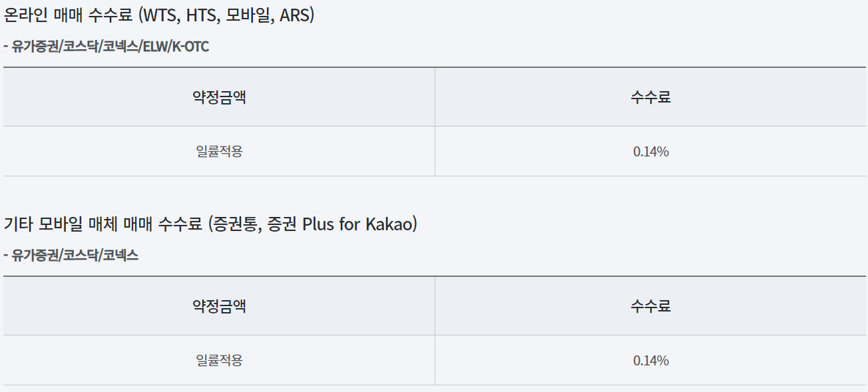Select the 0.14% cell in the other mobile table
The width and height of the screenshot is (868, 392).
(x=651, y=360)
